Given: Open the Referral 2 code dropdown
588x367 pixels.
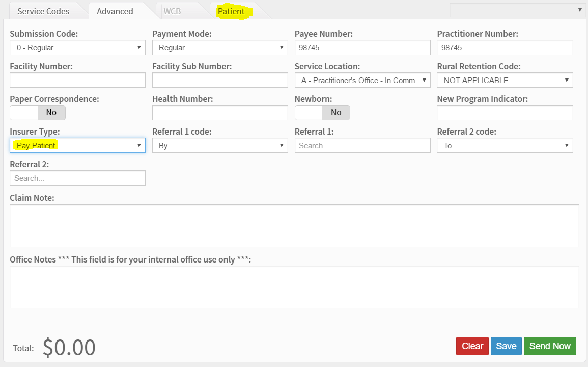Looking at the screenshot, I should click(505, 145).
